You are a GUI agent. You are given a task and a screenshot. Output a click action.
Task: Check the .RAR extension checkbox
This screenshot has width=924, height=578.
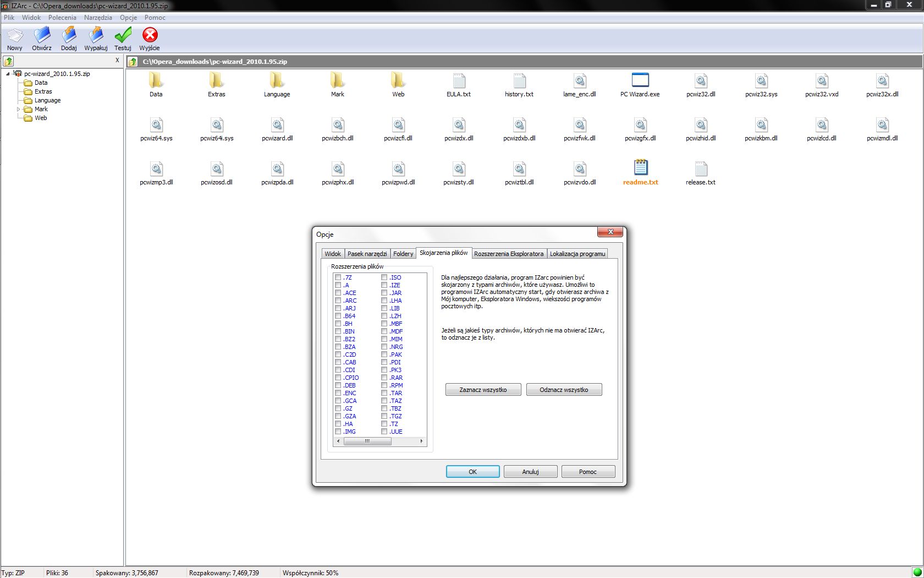tap(384, 378)
